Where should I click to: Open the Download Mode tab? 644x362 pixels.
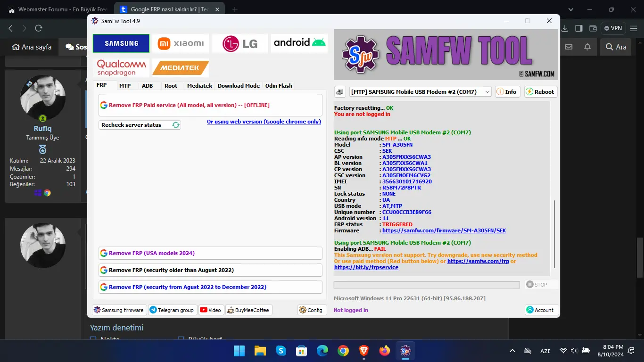coord(239,86)
